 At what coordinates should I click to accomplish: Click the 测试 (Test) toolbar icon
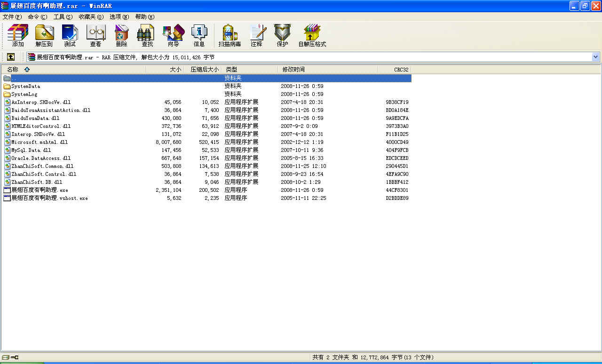click(x=70, y=36)
